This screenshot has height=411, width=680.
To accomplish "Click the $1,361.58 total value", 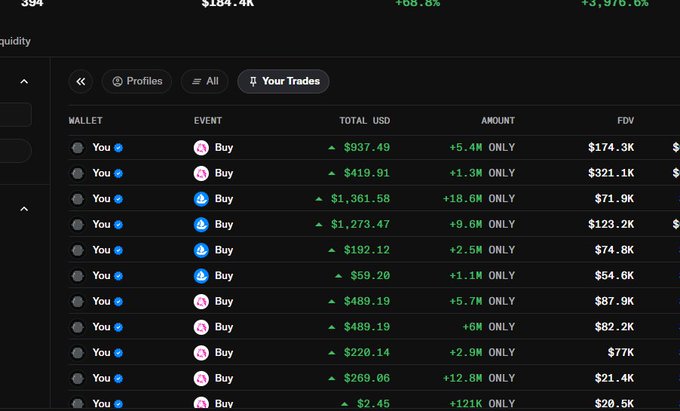I will 360,199.
